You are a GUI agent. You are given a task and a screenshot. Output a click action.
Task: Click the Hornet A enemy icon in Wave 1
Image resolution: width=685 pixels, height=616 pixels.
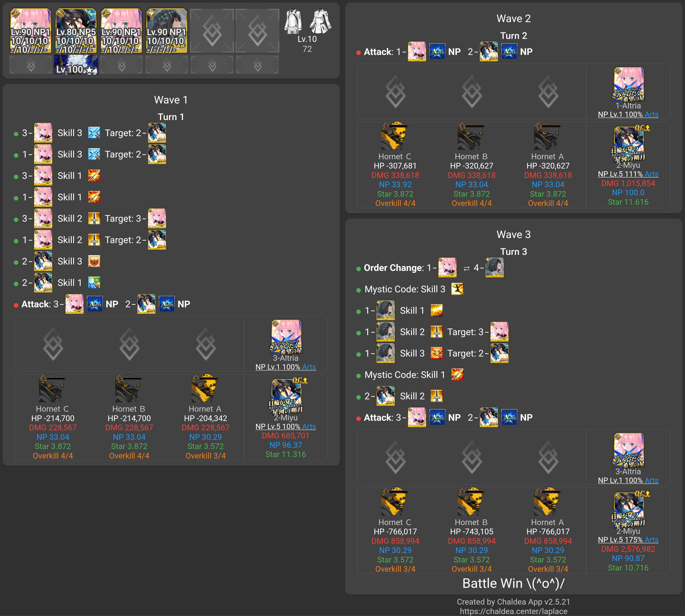pyautogui.click(x=205, y=389)
